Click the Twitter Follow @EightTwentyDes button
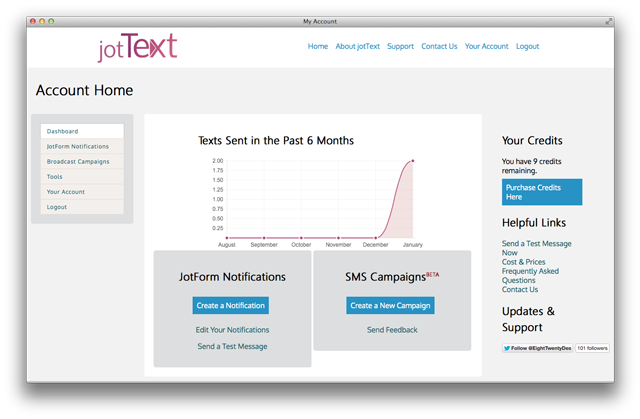 (537, 348)
